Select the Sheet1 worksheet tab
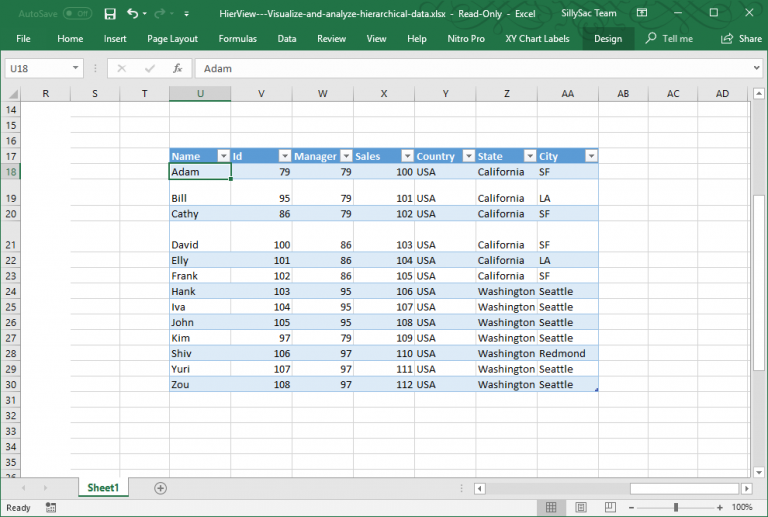 tap(102, 488)
